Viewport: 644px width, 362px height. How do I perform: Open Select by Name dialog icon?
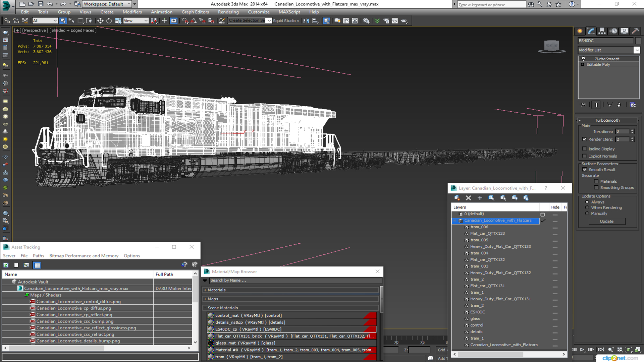(x=71, y=21)
